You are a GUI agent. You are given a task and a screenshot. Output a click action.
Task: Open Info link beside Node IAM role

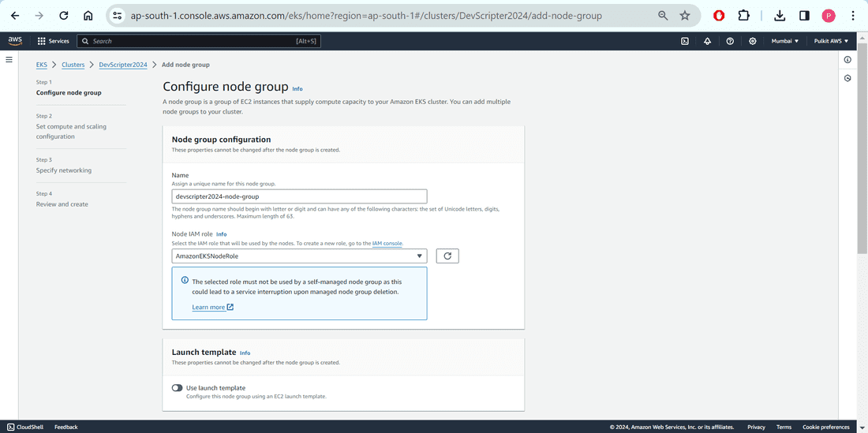point(222,234)
